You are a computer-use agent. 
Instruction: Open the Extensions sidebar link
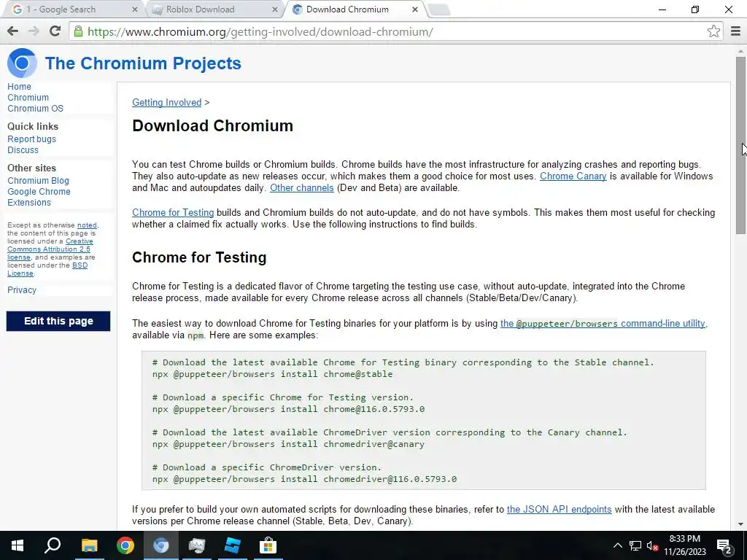click(x=29, y=203)
